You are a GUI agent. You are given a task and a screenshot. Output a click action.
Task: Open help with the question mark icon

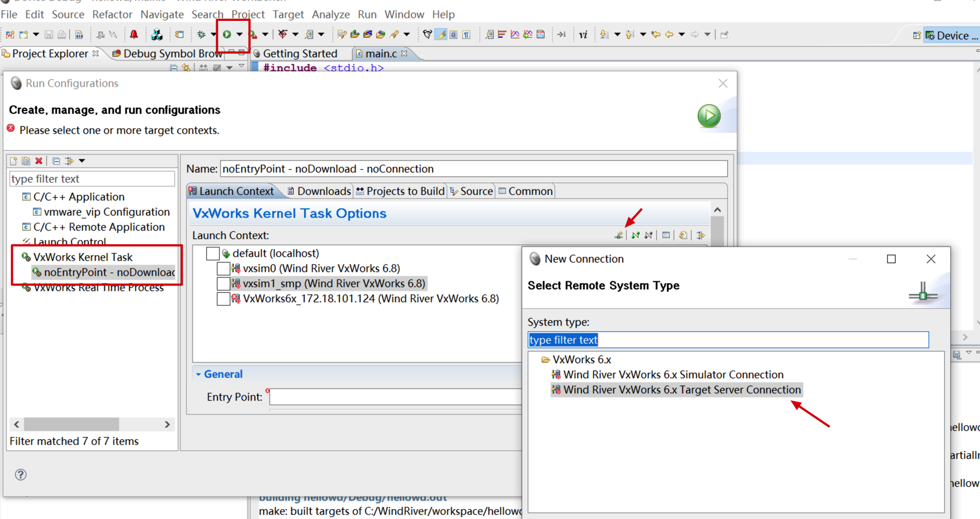20,475
